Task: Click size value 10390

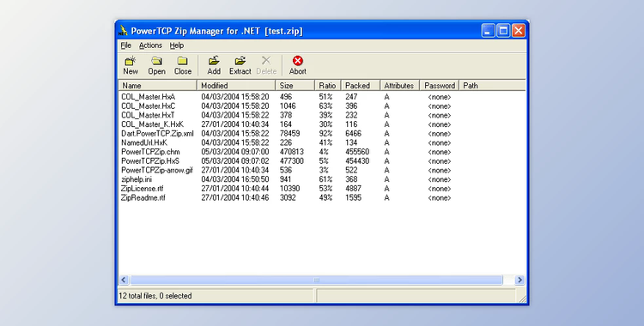Action: click(x=289, y=189)
